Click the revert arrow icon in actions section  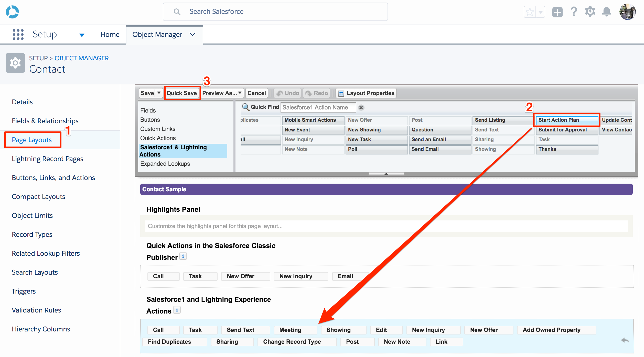pos(625,340)
